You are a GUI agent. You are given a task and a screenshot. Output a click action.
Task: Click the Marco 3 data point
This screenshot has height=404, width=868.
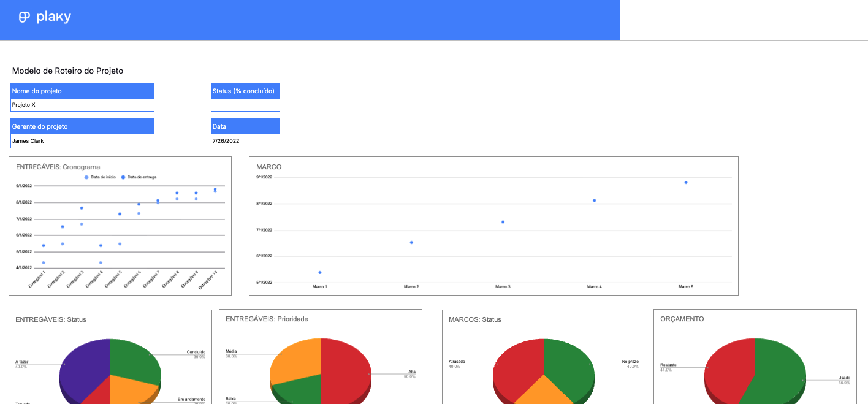(x=503, y=222)
